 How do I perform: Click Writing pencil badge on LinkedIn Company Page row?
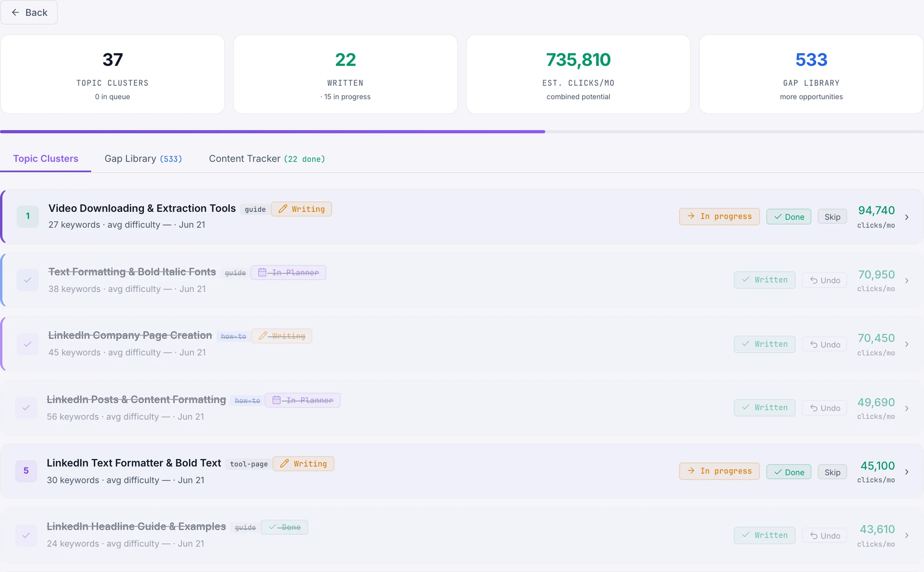[281, 336]
